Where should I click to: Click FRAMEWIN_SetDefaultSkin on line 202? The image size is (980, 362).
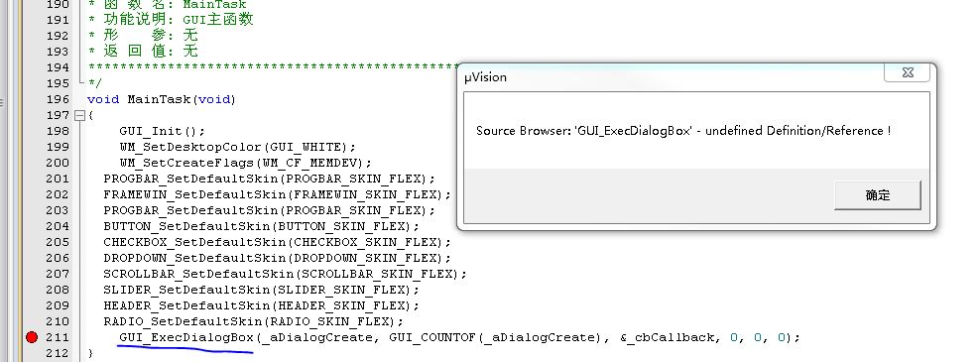click(x=194, y=194)
